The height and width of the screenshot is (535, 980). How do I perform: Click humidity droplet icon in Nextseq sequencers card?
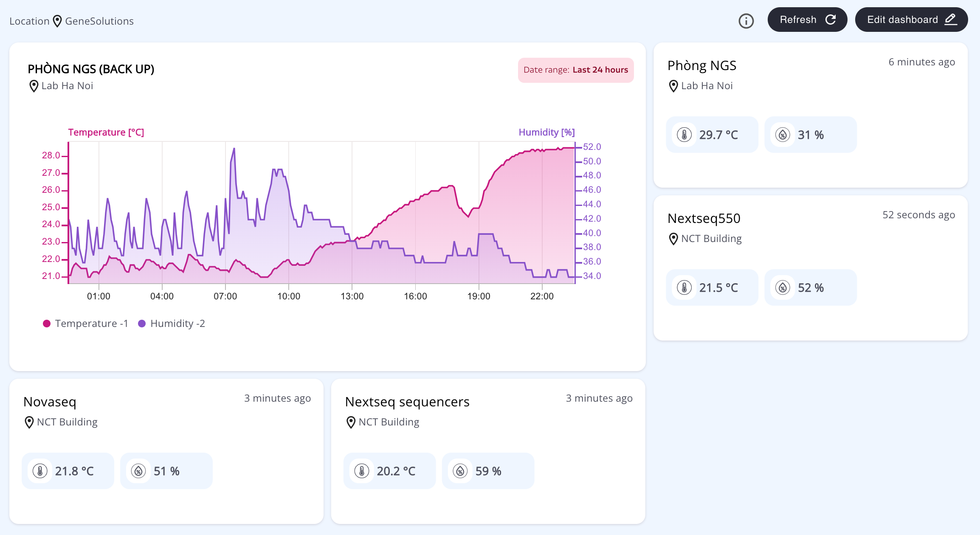(x=460, y=471)
